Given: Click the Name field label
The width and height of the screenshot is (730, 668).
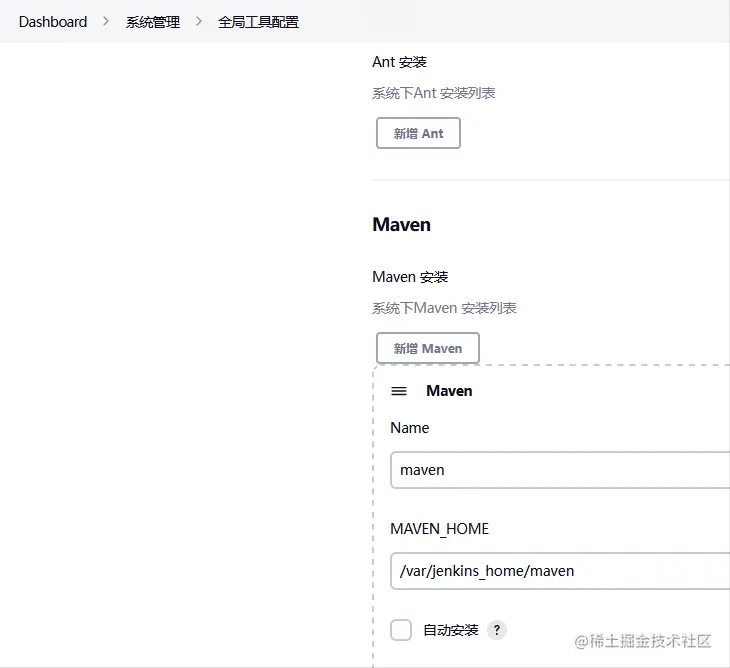Looking at the screenshot, I should point(410,428).
